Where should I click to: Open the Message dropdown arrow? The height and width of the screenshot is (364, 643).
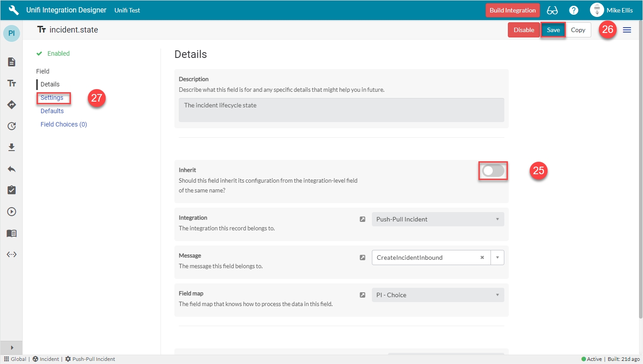click(497, 258)
